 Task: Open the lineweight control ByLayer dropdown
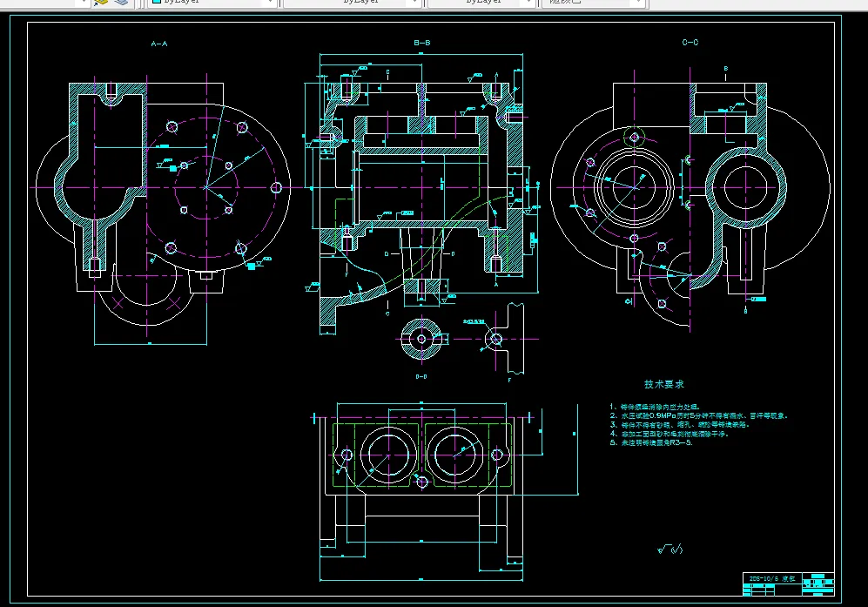481,3
